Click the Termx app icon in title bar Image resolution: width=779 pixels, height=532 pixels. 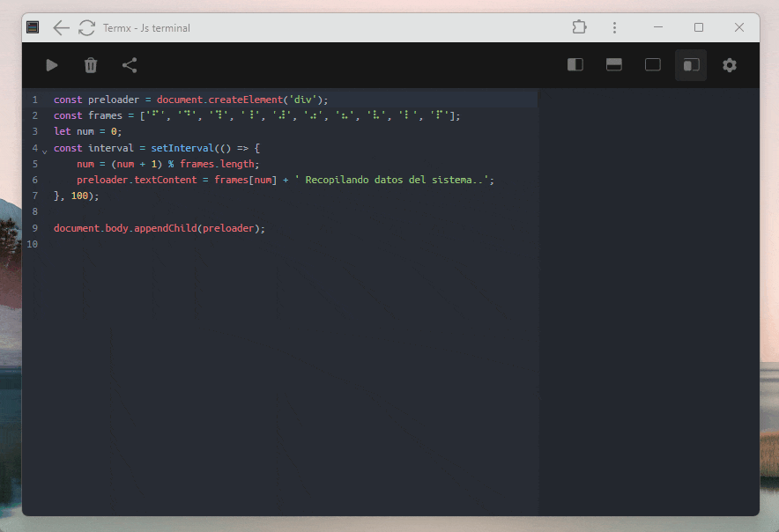tap(33, 27)
